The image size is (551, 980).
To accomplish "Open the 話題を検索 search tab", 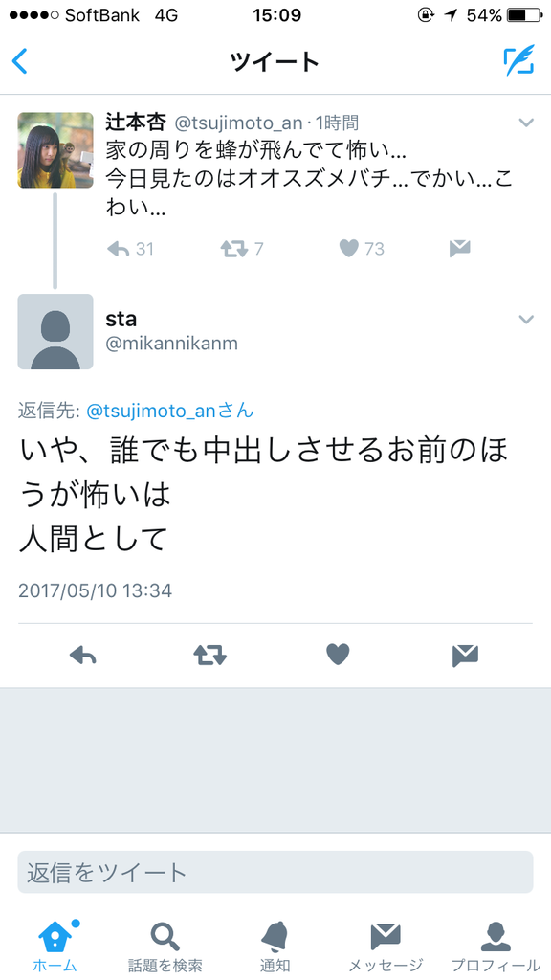I will coord(165,946).
